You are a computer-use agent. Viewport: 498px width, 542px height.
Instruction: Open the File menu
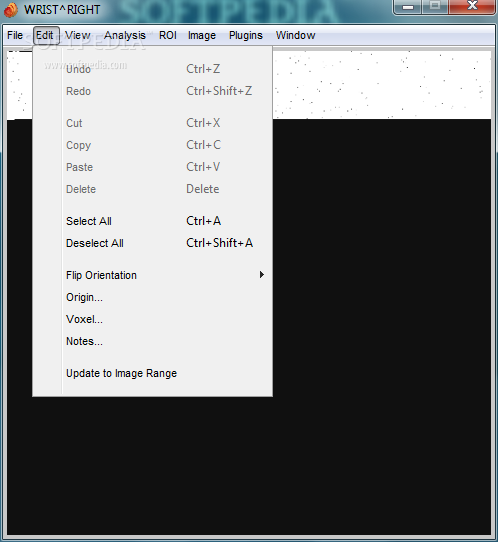tap(15, 35)
